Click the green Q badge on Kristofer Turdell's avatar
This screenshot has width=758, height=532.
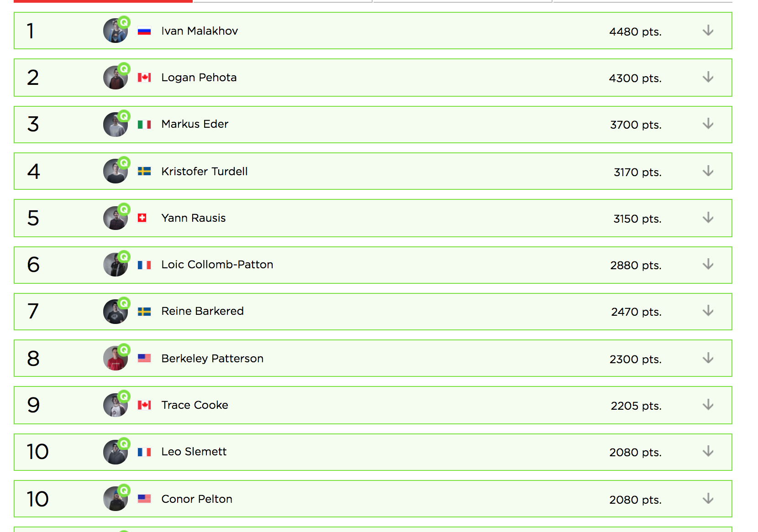click(124, 163)
